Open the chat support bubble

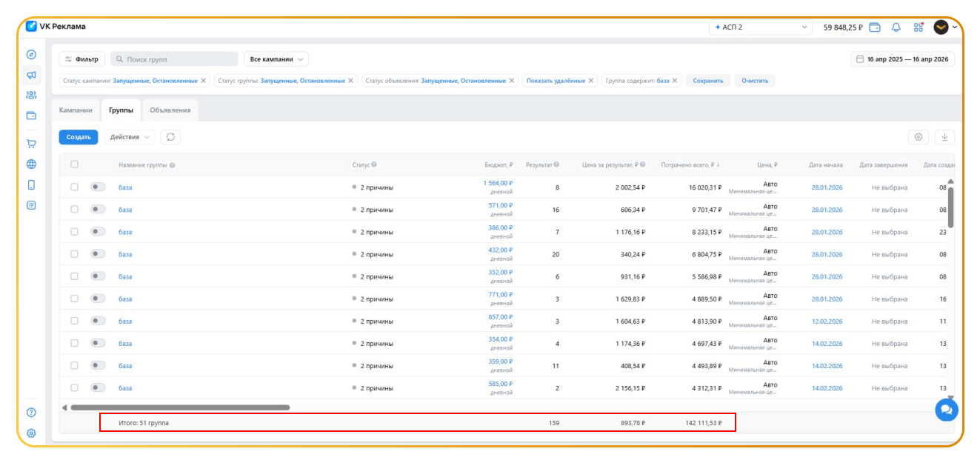coord(946,410)
